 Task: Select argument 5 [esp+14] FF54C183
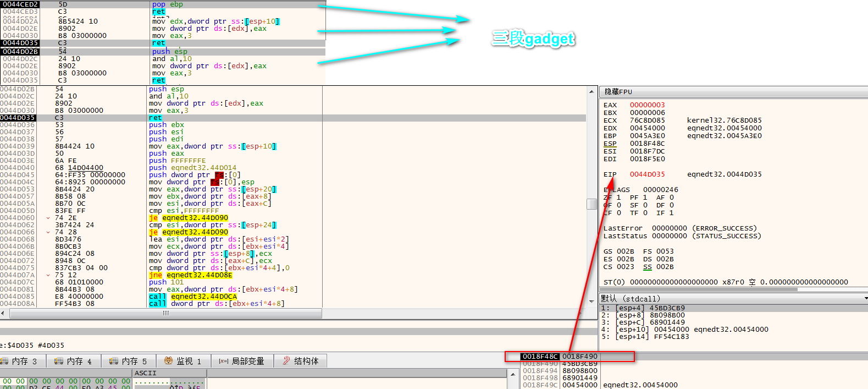tap(733, 337)
